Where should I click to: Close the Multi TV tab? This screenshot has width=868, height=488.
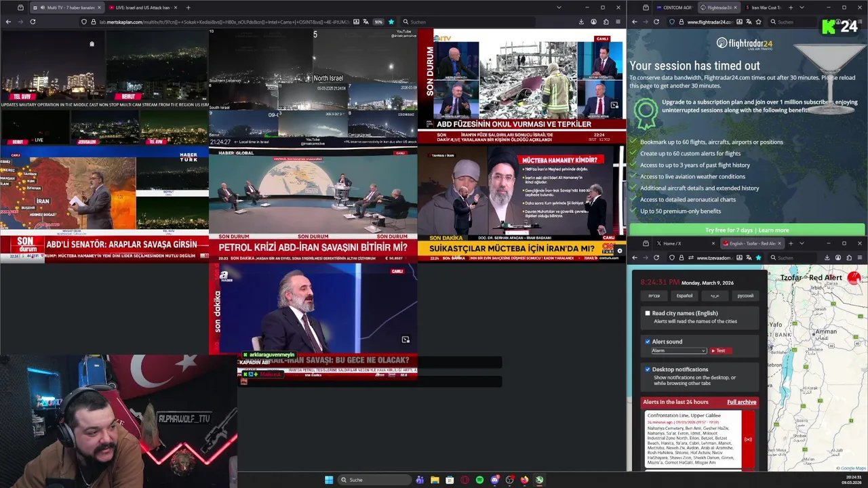pos(99,7)
